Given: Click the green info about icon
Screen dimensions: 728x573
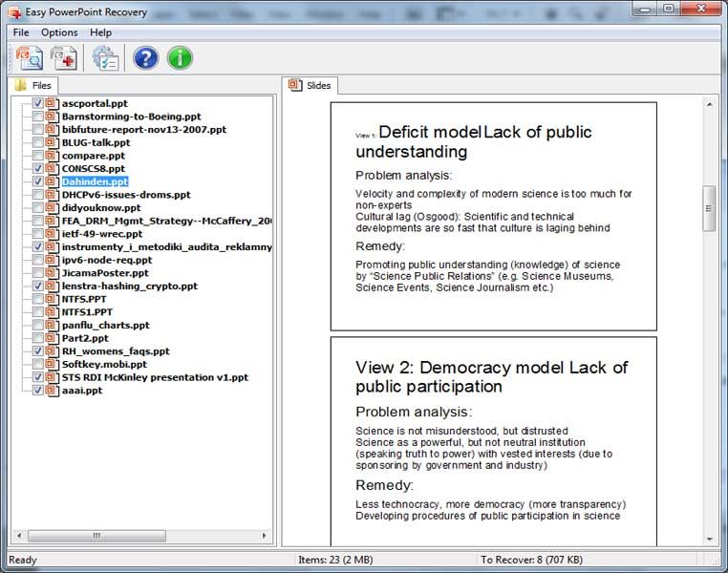Looking at the screenshot, I should pos(180,58).
